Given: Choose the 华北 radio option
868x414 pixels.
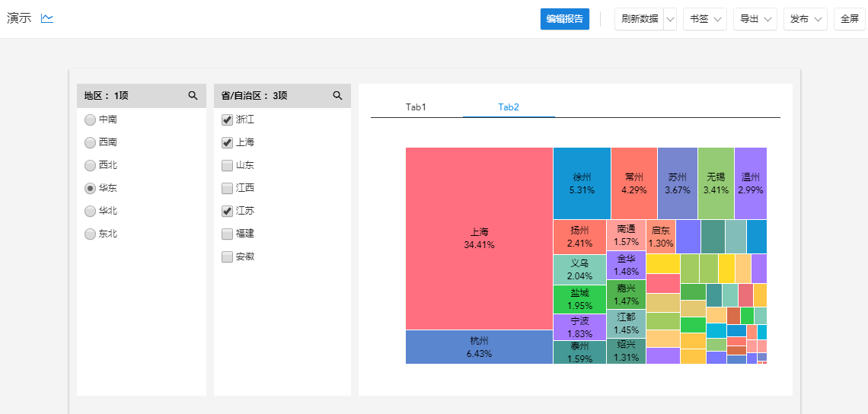Looking at the screenshot, I should point(90,211).
